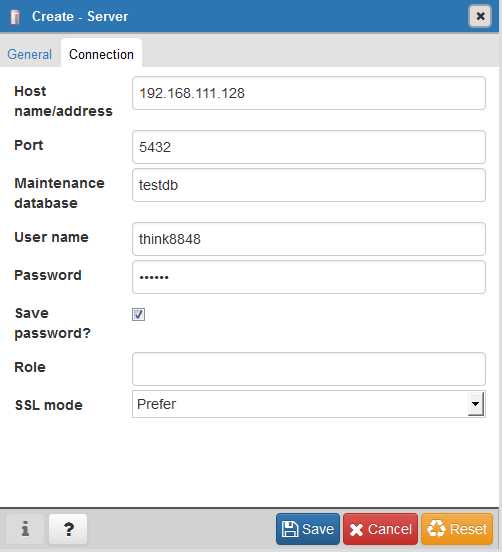Focus the Password field

point(309,277)
